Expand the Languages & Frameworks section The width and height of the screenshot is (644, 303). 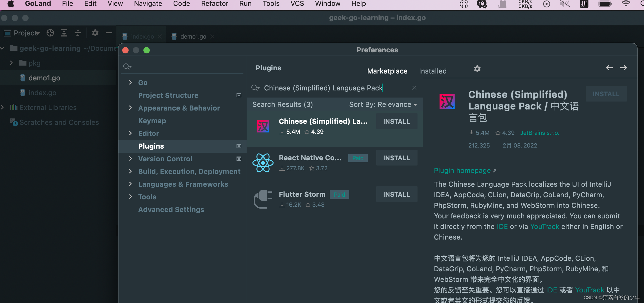130,184
